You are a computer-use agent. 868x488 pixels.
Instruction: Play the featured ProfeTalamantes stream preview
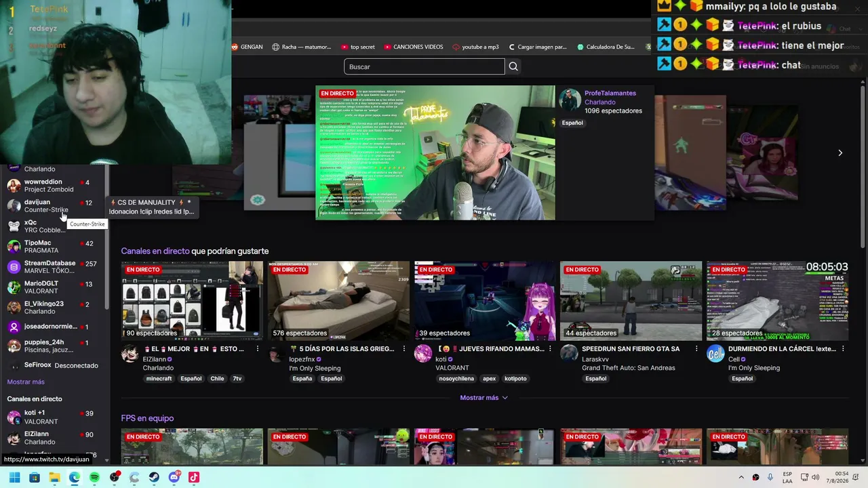tap(435, 152)
